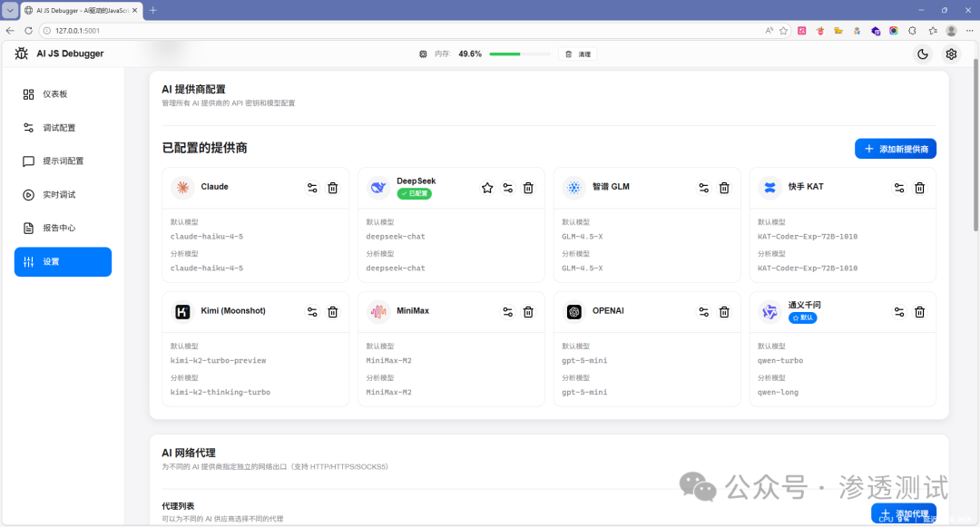Toggle dark mode with the moon icon
The width and height of the screenshot is (980, 527).
pyautogui.click(x=922, y=54)
